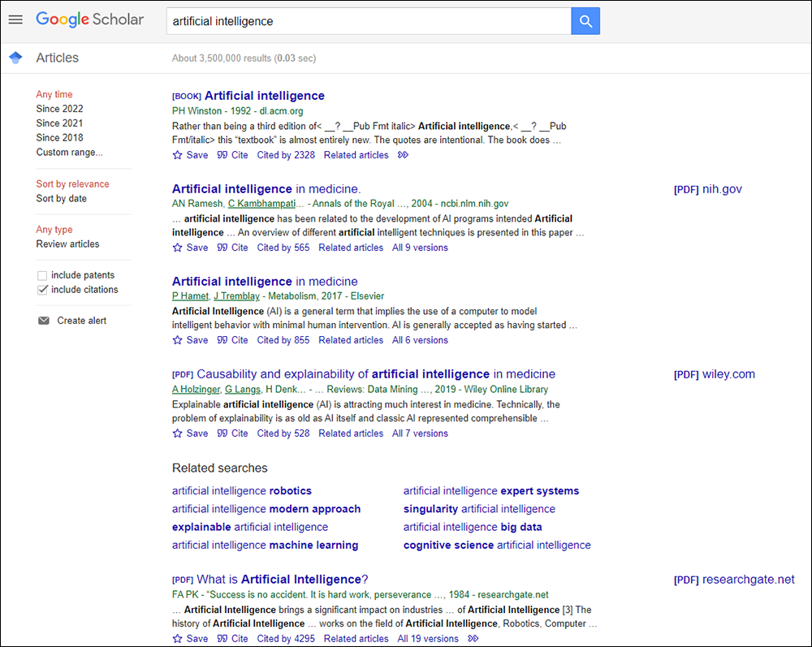Save the AN Ramesh article
Viewport: 812px width, 647px height.
coord(190,248)
